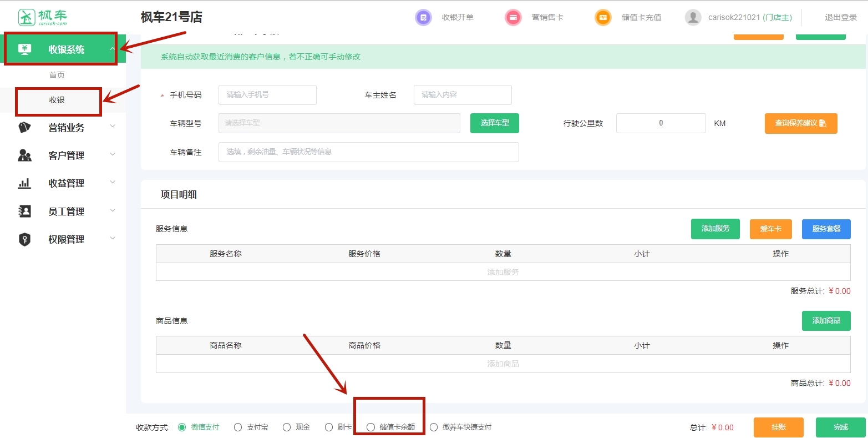Click the green 添加服务 button
The width and height of the screenshot is (868, 438).
point(715,229)
